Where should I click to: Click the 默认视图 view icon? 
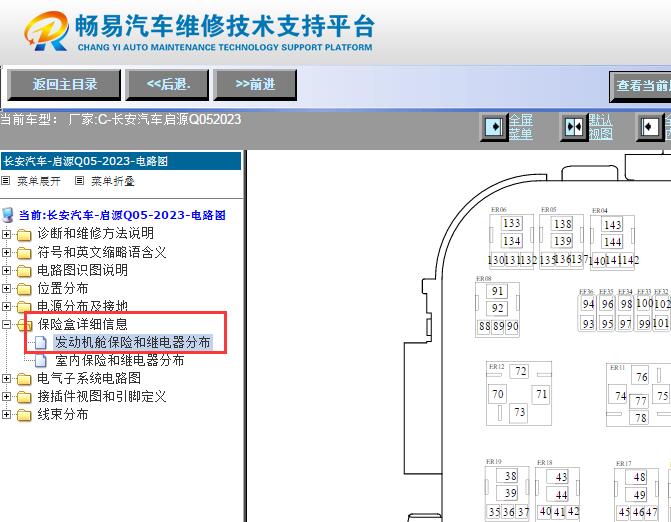(x=574, y=127)
